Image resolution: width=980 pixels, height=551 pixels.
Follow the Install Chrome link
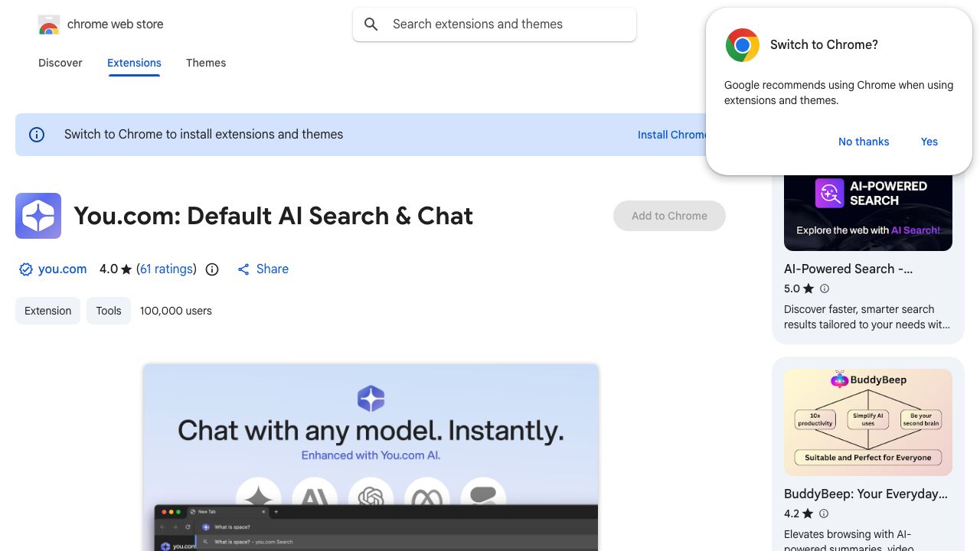click(672, 135)
